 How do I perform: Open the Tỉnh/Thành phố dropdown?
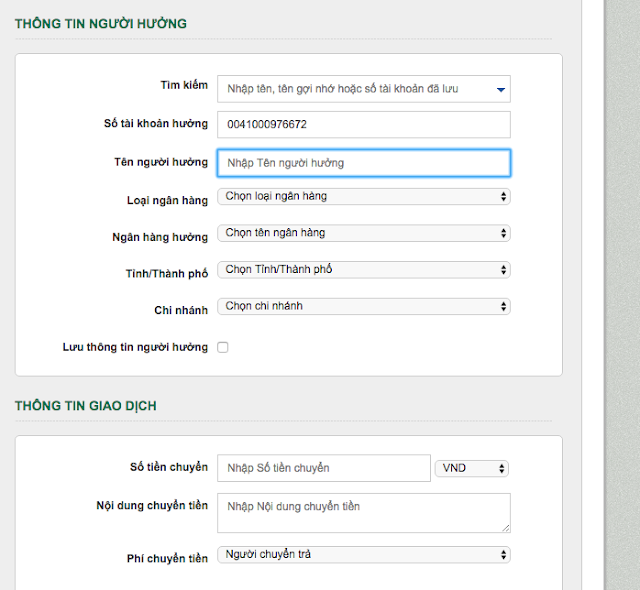[364, 269]
